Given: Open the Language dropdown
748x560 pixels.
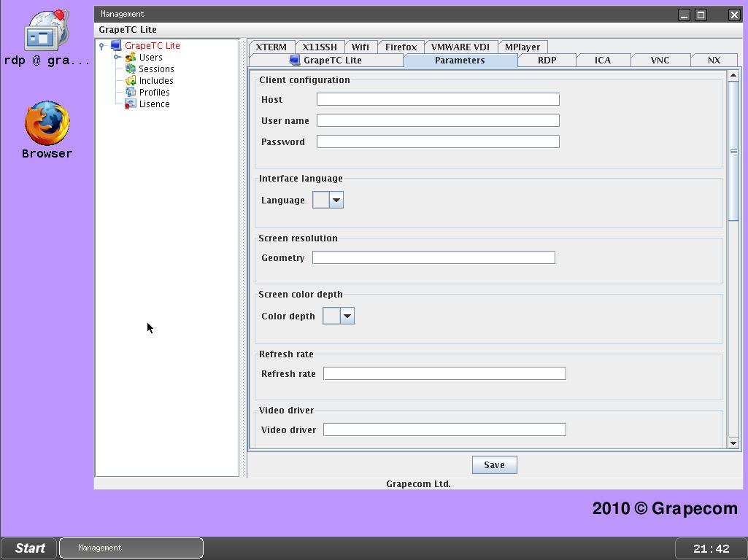Looking at the screenshot, I should point(336,201).
